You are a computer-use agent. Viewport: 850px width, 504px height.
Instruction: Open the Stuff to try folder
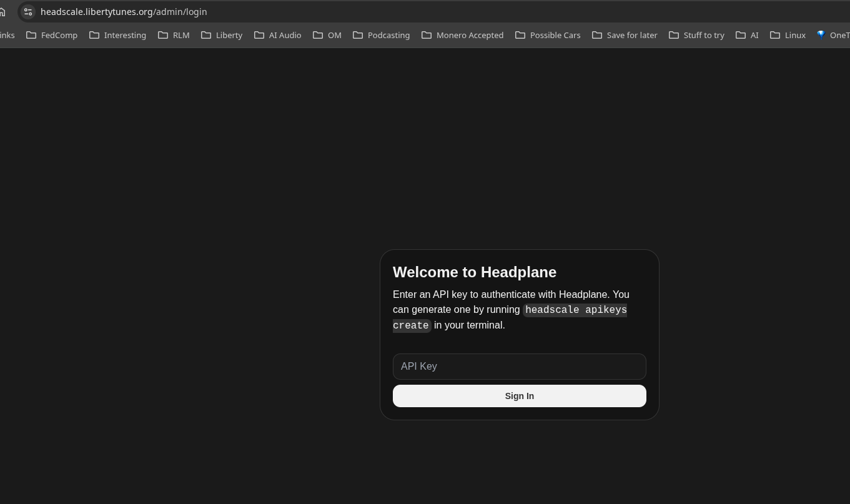[696, 35]
